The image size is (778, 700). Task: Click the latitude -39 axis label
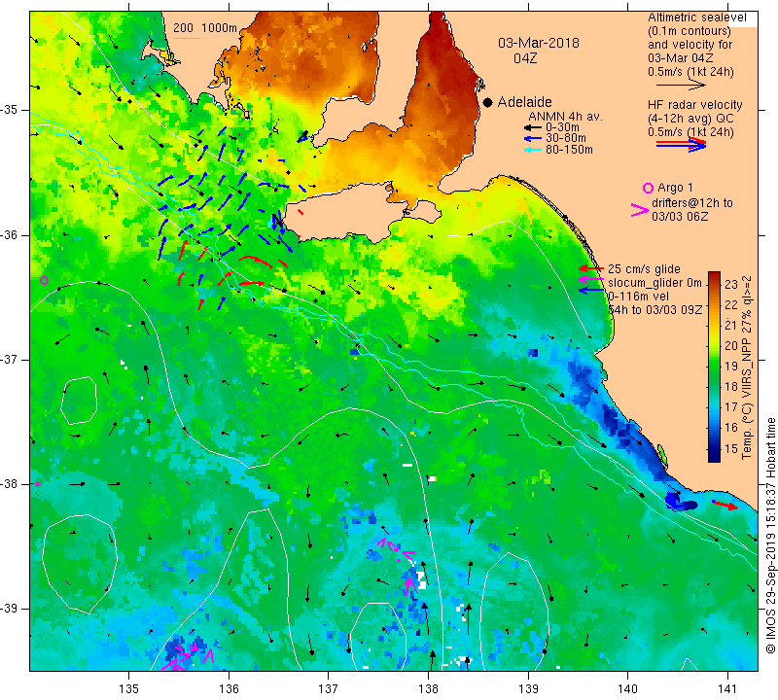coord(10,609)
